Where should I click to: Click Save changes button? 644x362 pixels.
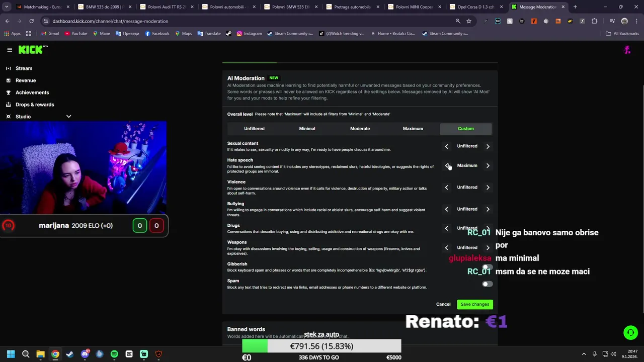pos(475,304)
